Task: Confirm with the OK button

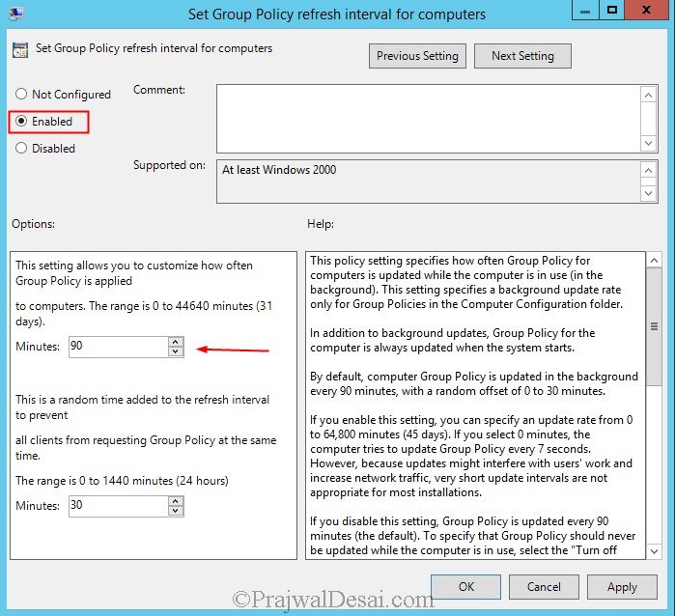Action: (x=465, y=587)
